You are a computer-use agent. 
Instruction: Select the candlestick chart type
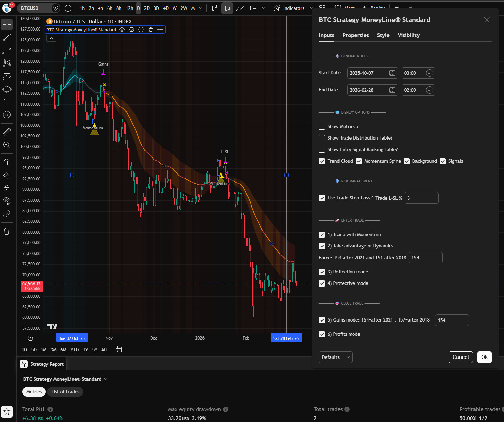click(x=227, y=8)
